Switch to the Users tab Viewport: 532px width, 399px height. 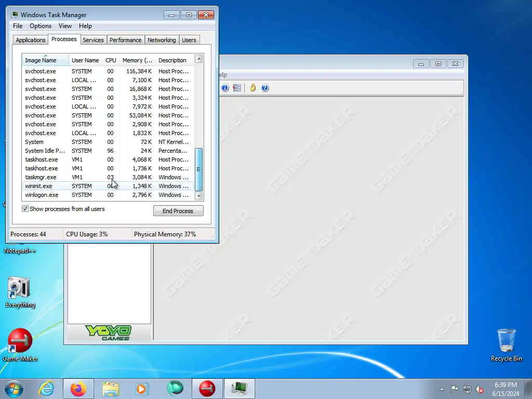(x=189, y=40)
